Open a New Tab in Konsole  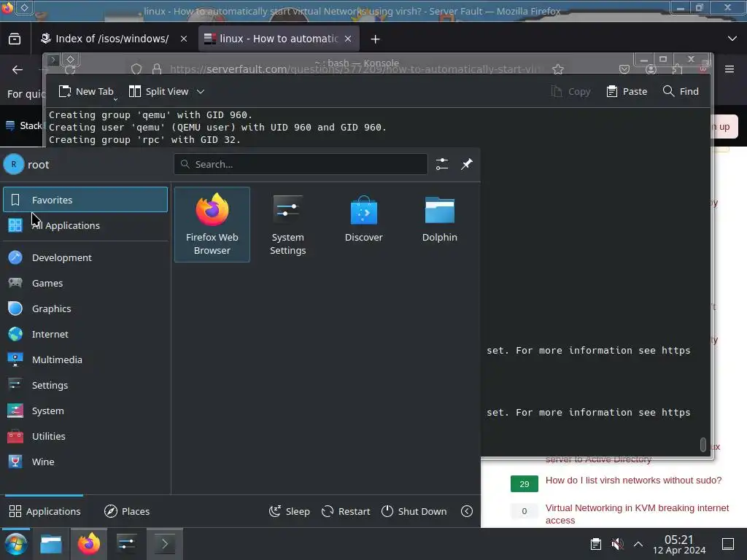[86, 91]
